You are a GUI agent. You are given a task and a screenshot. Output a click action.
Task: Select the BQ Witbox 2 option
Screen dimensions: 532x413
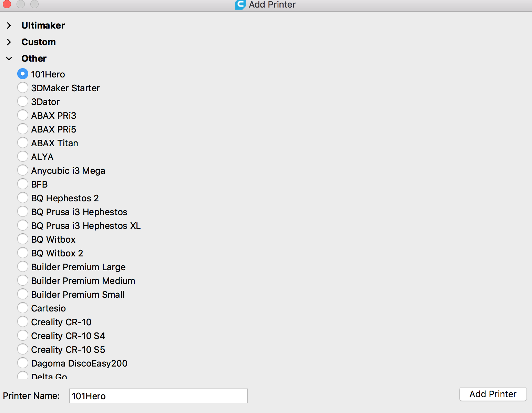[x=23, y=253]
